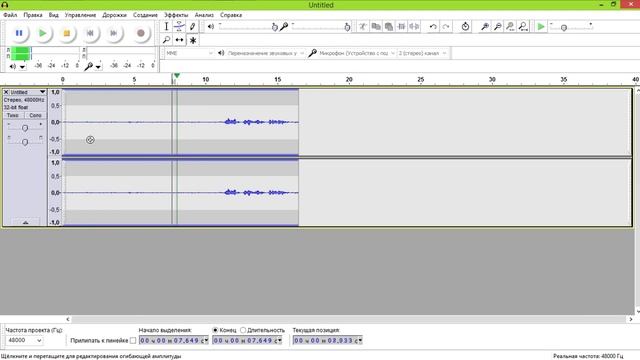
Task: Click the Play-at-speed green arrow
Action: coord(541,27)
